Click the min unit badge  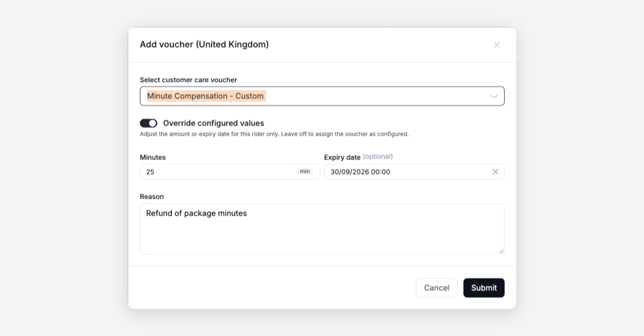pos(305,171)
